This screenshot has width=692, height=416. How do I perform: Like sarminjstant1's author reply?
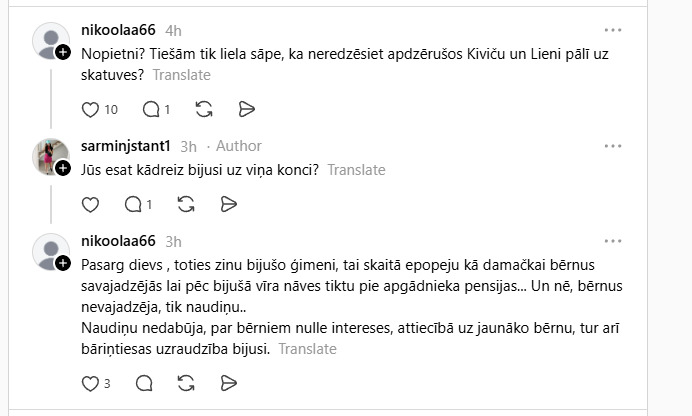(x=90, y=204)
